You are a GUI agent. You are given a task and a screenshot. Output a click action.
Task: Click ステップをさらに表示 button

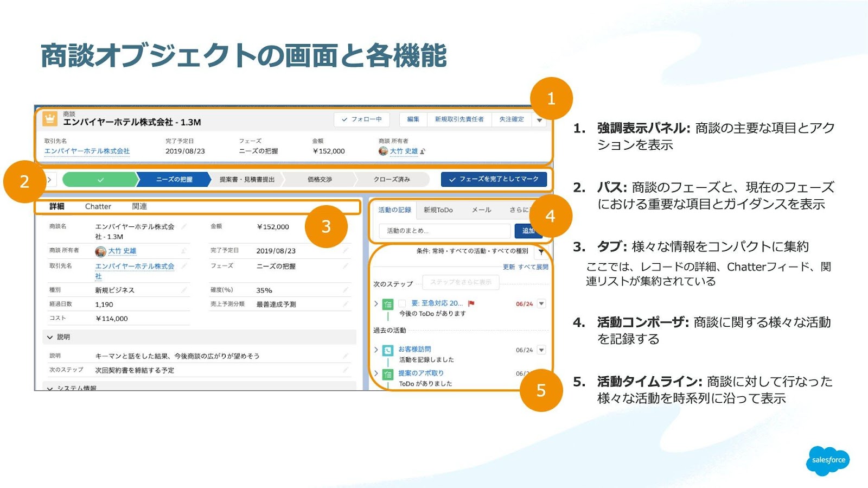click(x=461, y=282)
